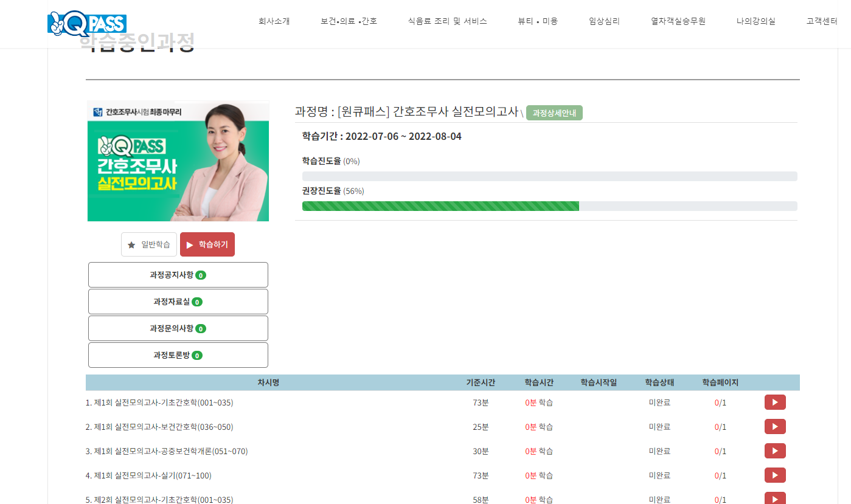Viewport: 851px width, 504px height.
Task: Open 임상심리 menu
Action: 605,21
